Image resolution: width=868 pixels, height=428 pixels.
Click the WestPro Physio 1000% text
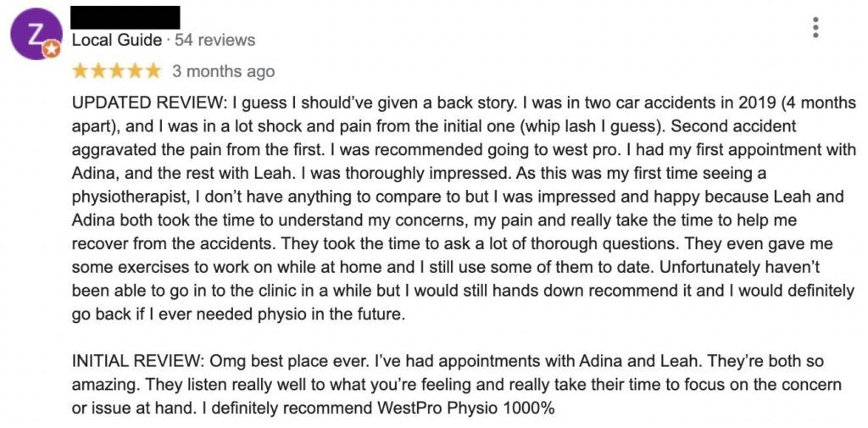coord(466,409)
